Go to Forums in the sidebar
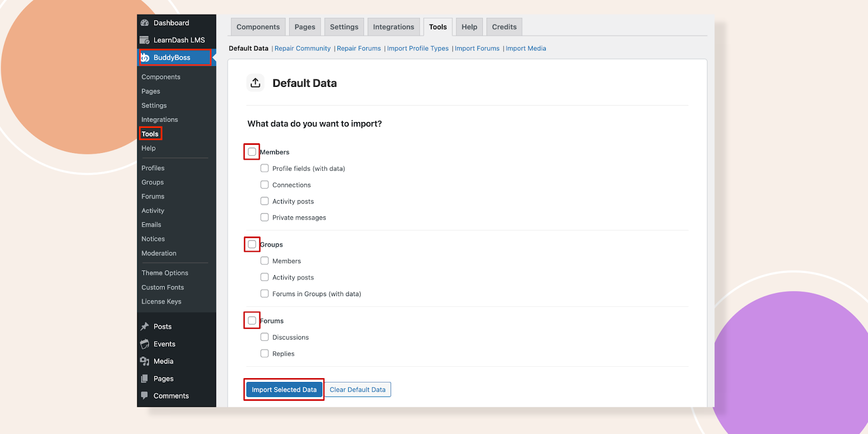Image resolution: width=868 pixels, height=434 pixels. [153, 196]
